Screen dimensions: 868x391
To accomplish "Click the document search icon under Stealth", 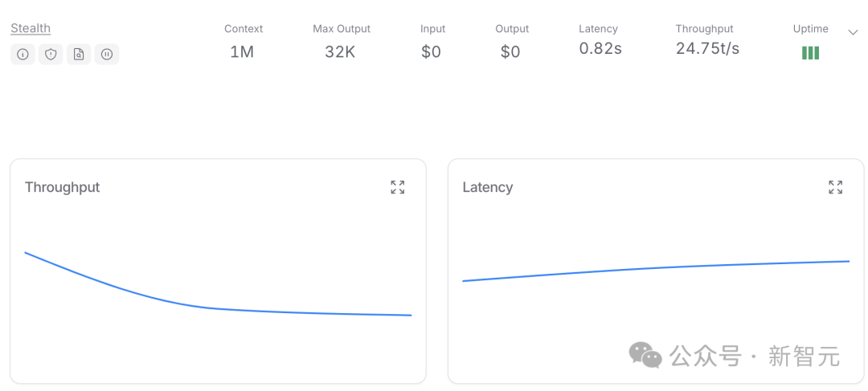I will point(79,55).
